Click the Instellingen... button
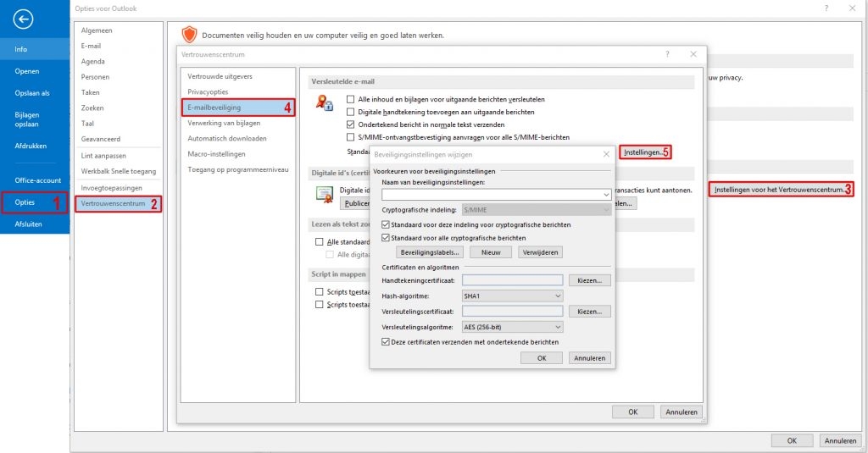Image resolution: width=868 pixels, height=453 pixels. [643, 152]
